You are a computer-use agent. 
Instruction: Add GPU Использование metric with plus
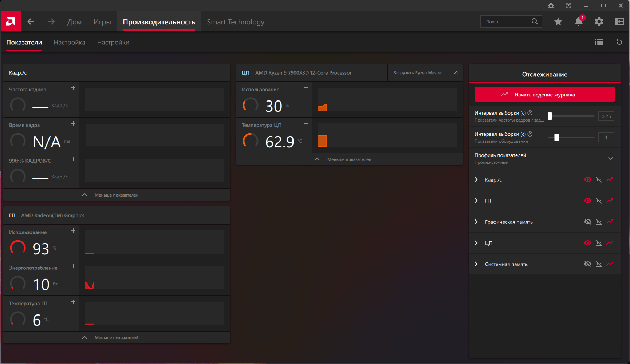point(73,230)
